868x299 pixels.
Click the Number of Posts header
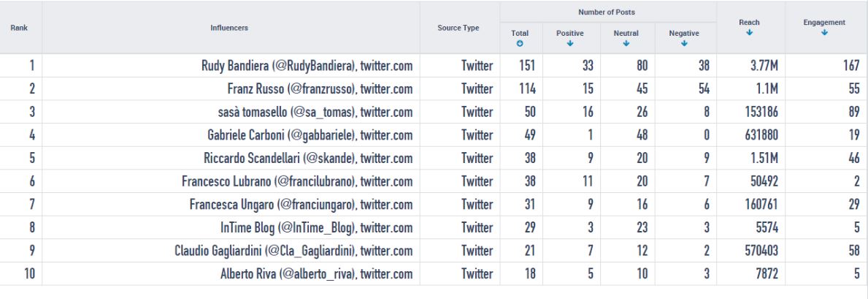pos(607,12)
